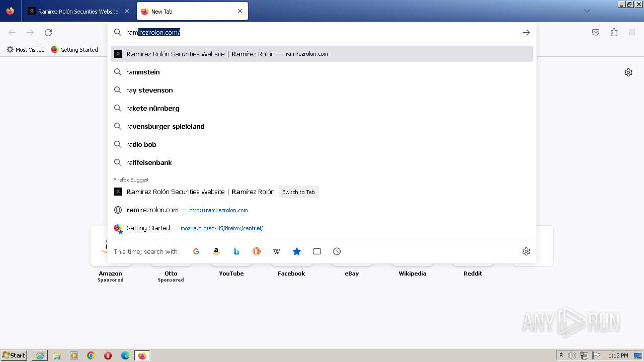
Task: Reload the page with the refresh icon
Action: point(48,33)
